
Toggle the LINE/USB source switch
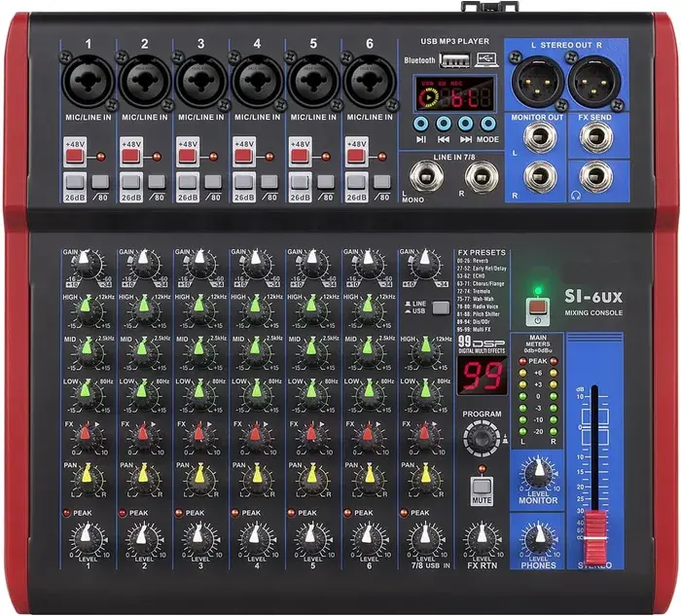click(x=440, y=308)
